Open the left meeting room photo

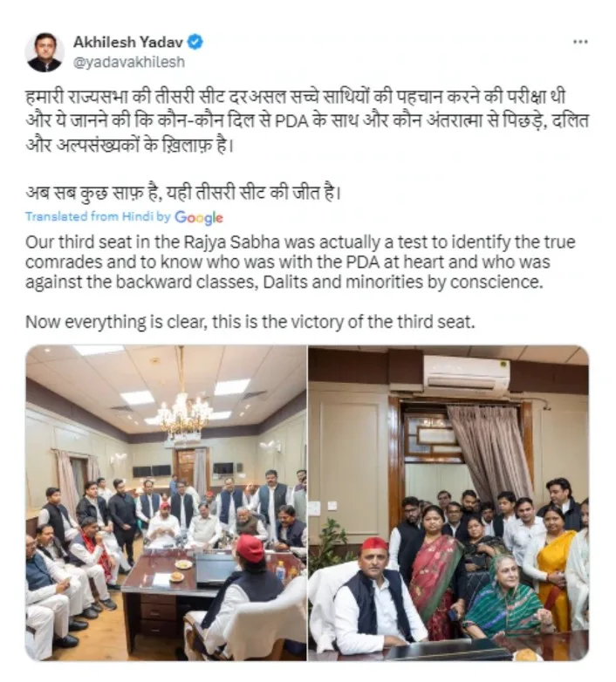point(166,503)
